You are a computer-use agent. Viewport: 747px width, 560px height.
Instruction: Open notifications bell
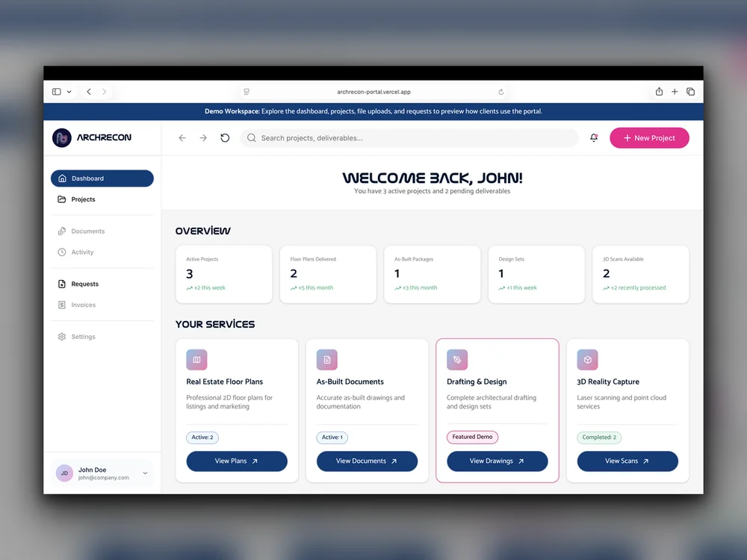594,137
